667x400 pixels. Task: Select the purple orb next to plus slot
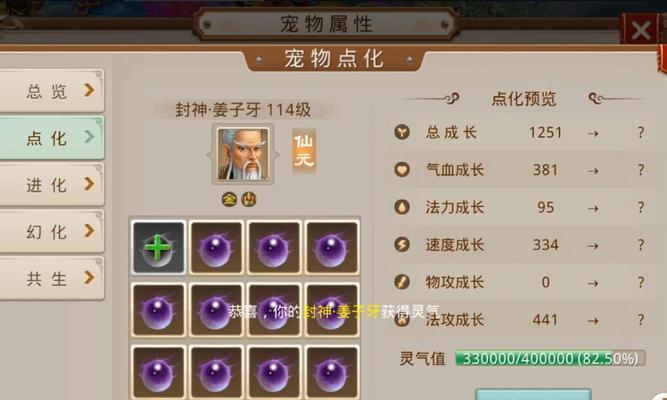216,248
